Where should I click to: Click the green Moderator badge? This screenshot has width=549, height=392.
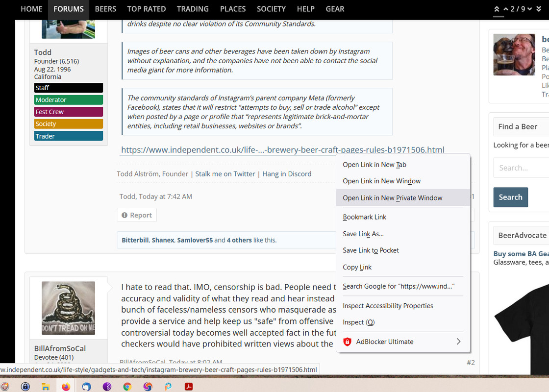(69, 100)
